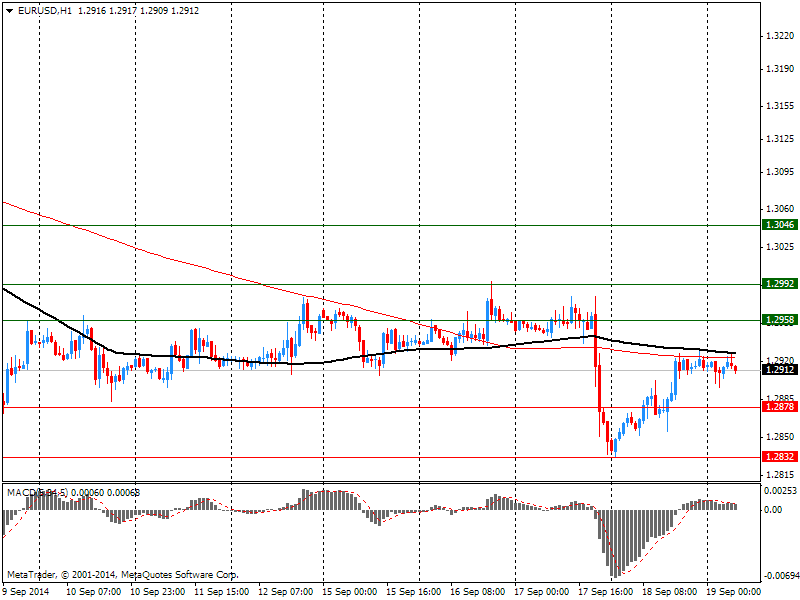Click the 1.3155 price axis value
Viewport: 800px width, 600px height.
[x=780, y=106]
